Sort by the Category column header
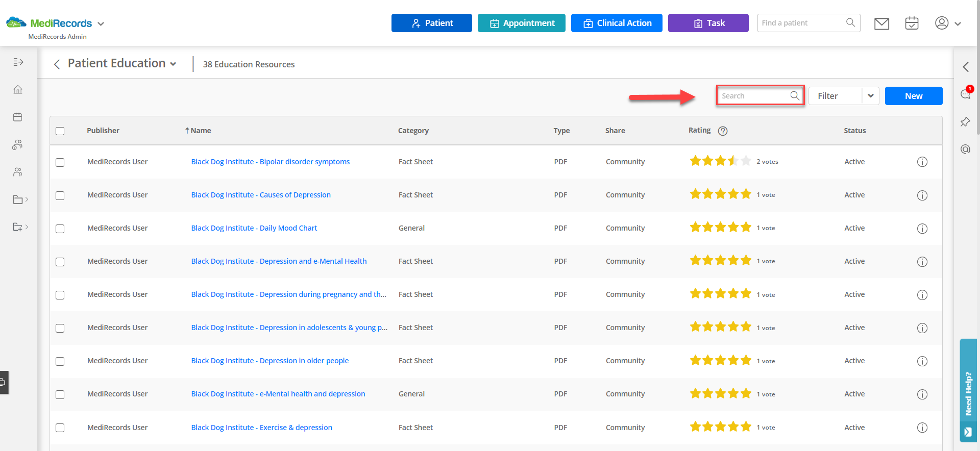Screen dimensions: 980x451 click(413, 131)
